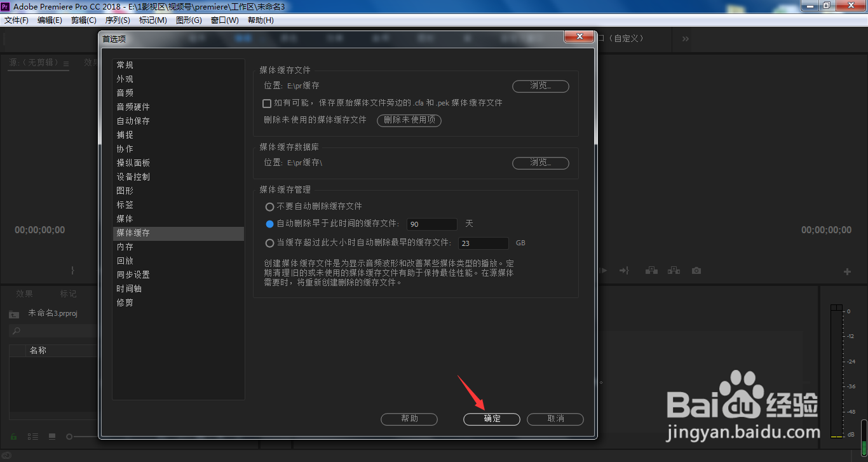Open the Program monitor button editor plus icon
The height and width of the screenshot is (462, 868).
pos(847,271)
